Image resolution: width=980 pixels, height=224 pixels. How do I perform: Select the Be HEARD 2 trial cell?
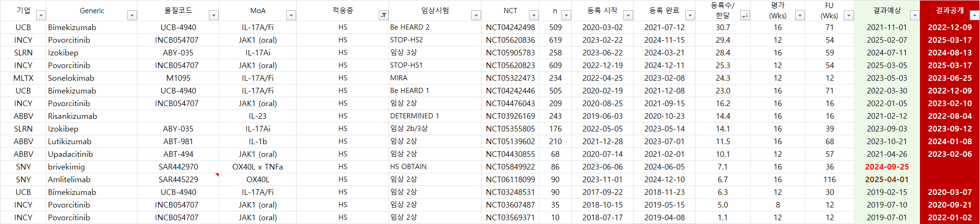click(x=435, y=27)
